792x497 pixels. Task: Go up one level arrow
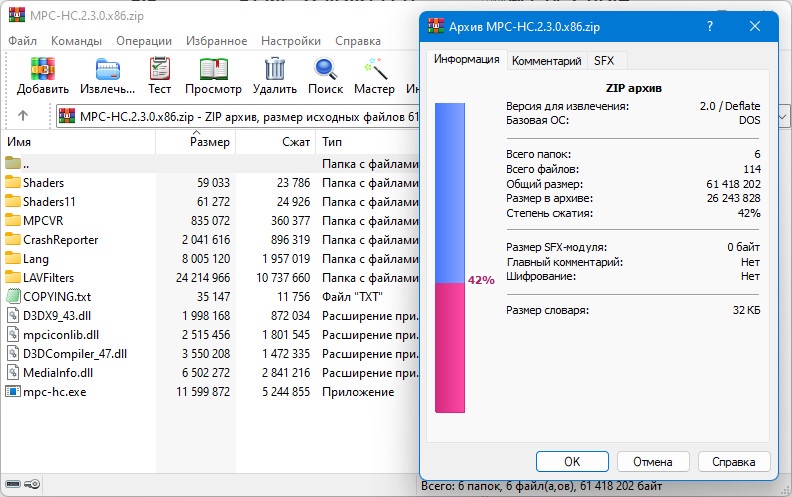(x=23, y=116)
